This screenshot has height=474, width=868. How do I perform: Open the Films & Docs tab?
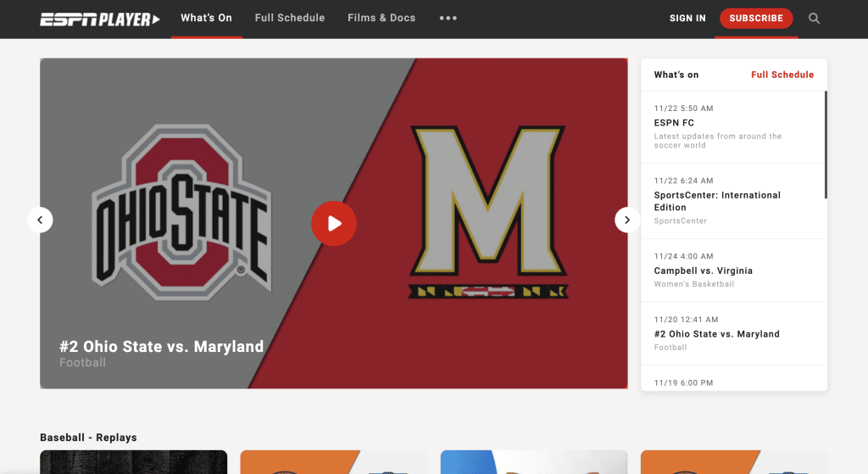381,19
